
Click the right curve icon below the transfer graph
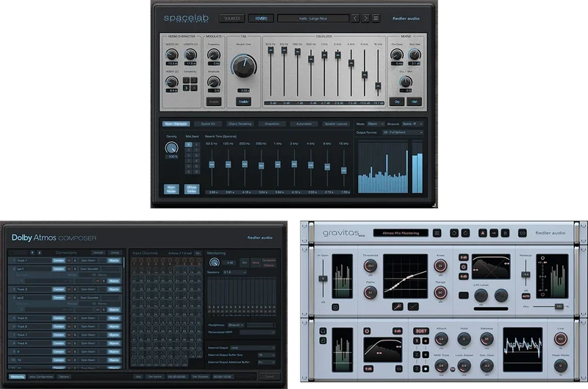pos(413,307)
